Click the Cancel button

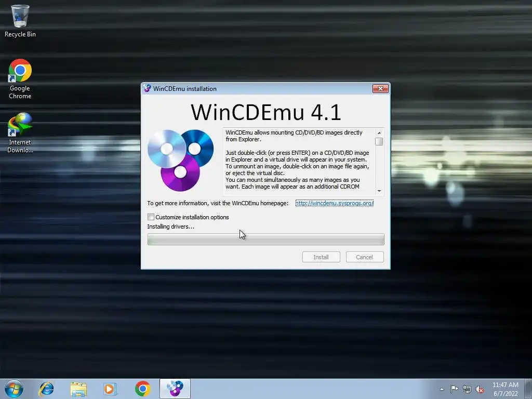coord(364,257)
